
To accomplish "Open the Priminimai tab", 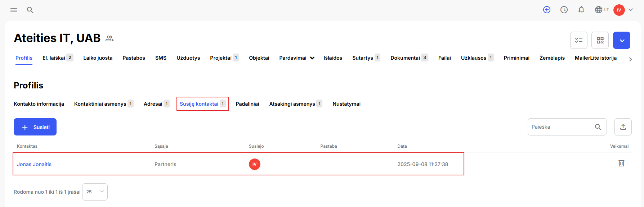I will 516,58.
